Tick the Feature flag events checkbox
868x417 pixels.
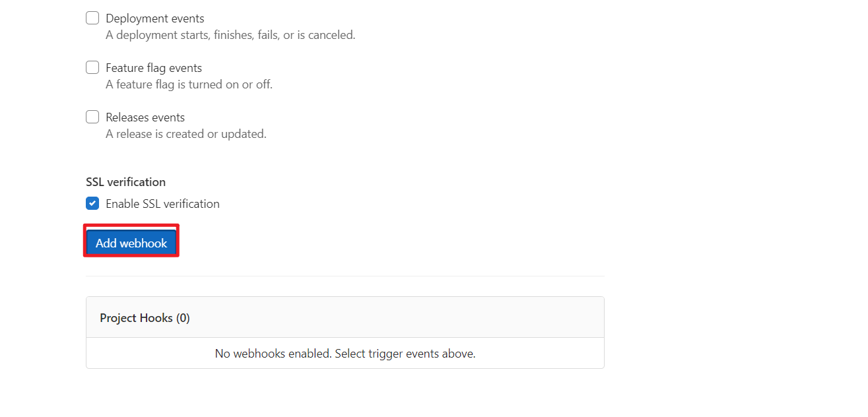(92, 68)
